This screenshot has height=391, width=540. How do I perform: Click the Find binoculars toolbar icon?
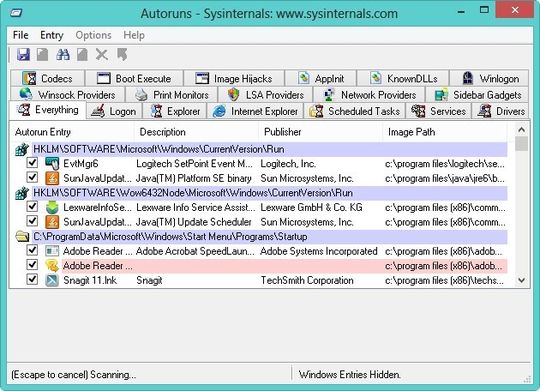pyautogui.click(x=63, y=55)
